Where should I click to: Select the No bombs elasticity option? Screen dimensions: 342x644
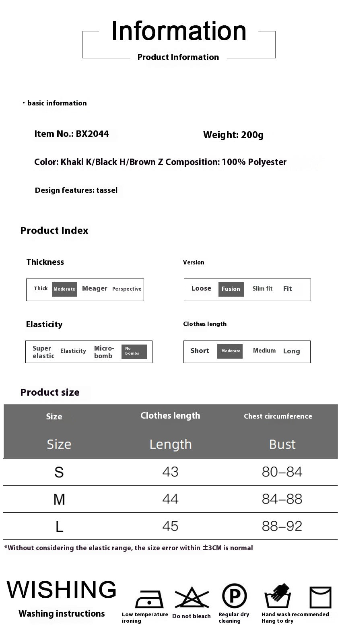[x=134, y=351]
